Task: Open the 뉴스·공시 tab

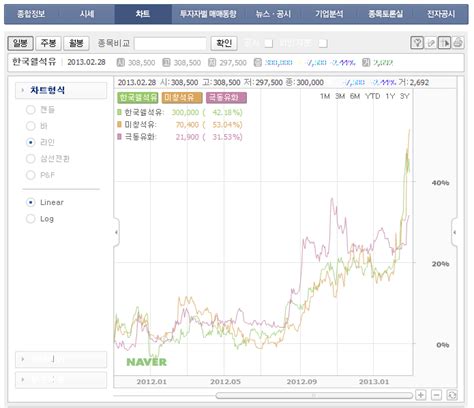Action: (273, 14)
